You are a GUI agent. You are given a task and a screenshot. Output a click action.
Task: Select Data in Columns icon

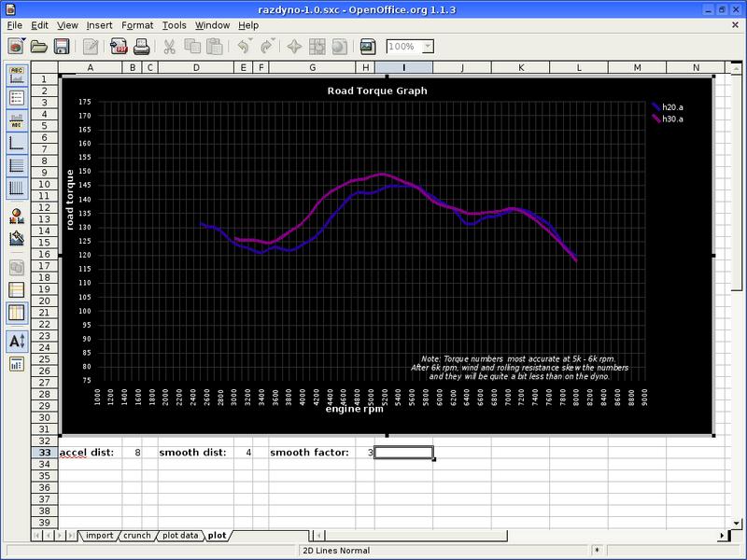click(x=16, y=313)
